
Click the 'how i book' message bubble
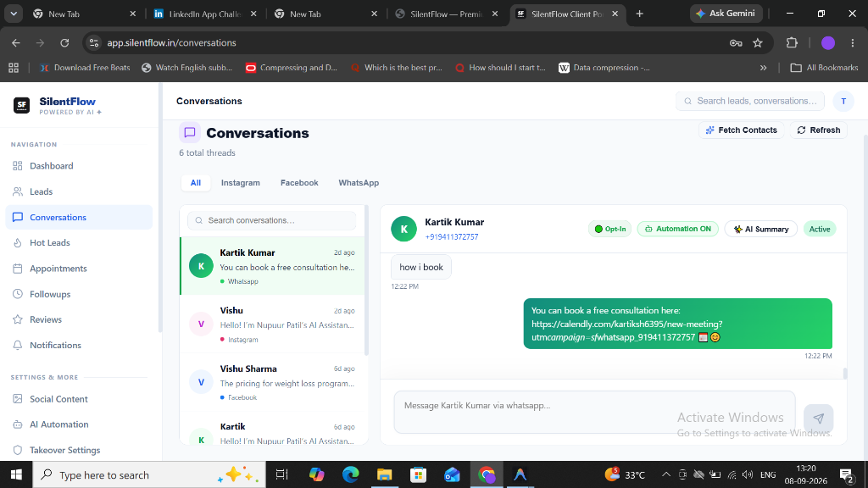click(421, 267)
